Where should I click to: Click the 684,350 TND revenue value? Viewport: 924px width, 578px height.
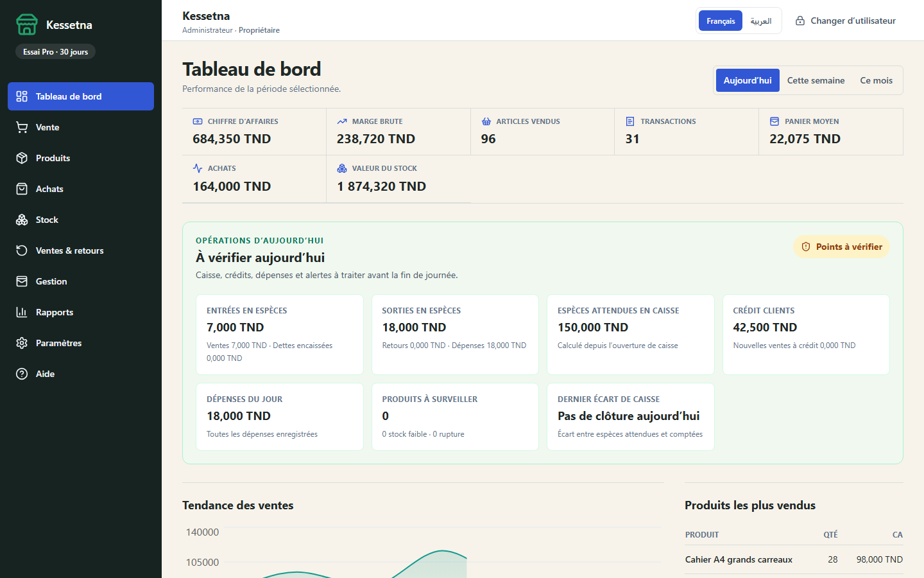click(x=232, y=139)
